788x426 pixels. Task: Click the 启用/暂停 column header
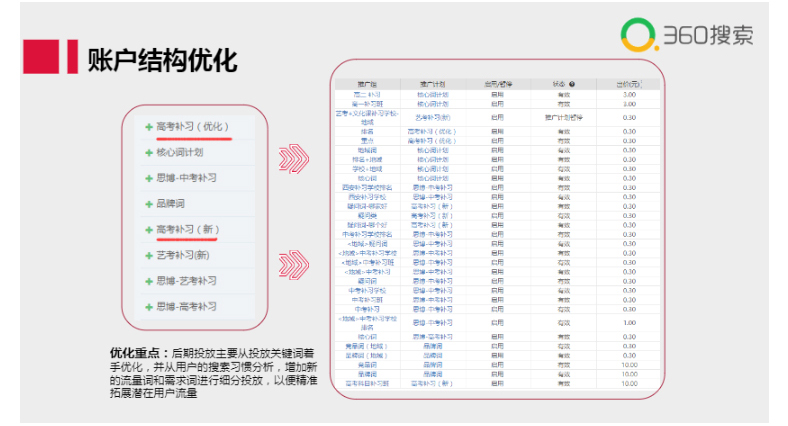[497, 85]
